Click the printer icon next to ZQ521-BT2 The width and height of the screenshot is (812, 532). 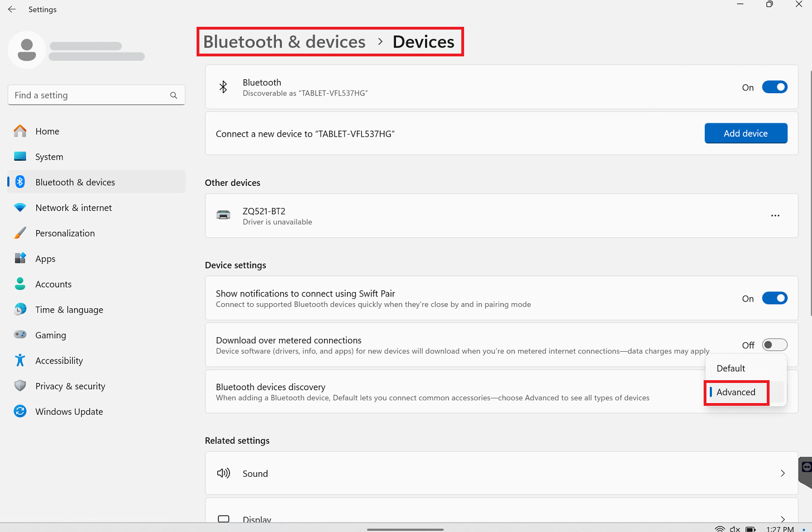coord(223,215)
